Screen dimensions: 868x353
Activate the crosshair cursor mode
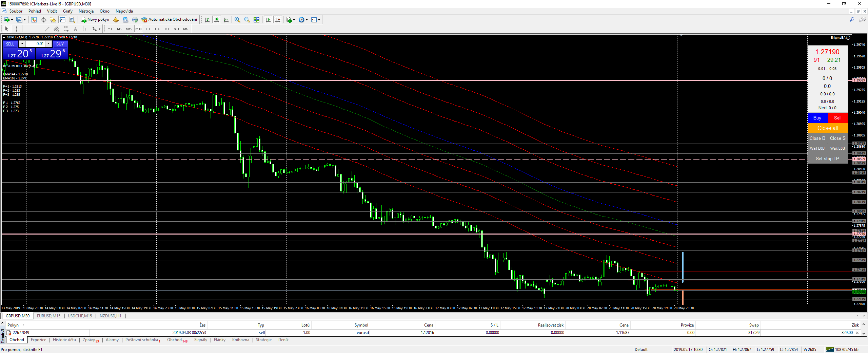(16, 29)
